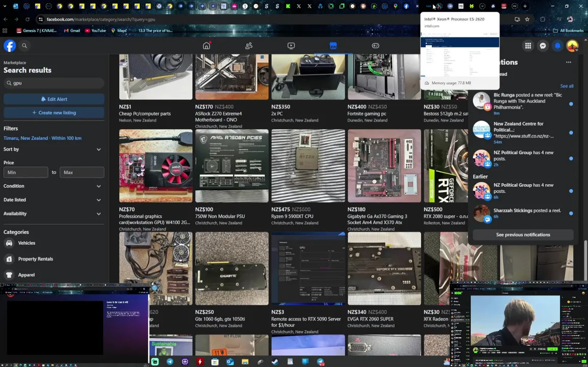588x367 pixels.
Task: Click the Edit Alert button
Action: 54,99
